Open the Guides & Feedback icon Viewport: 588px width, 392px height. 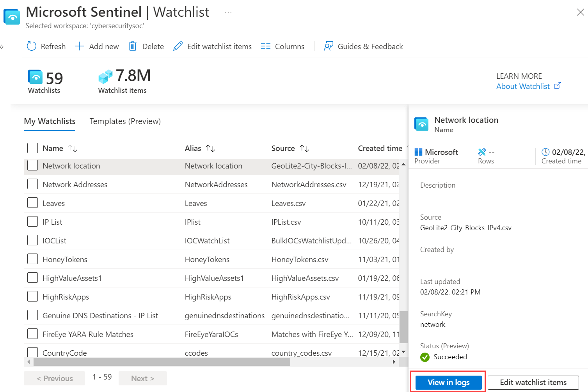point(329,46)
